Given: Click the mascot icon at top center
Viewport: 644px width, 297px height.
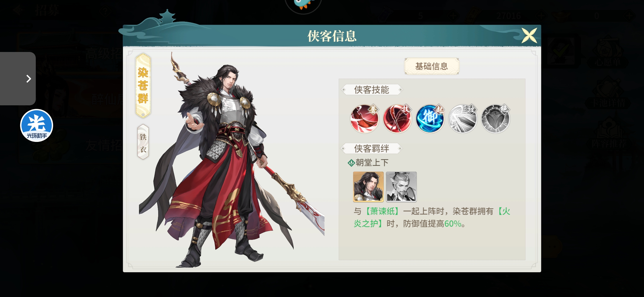Looking at the screenshot, I should [x=303, y=5].
